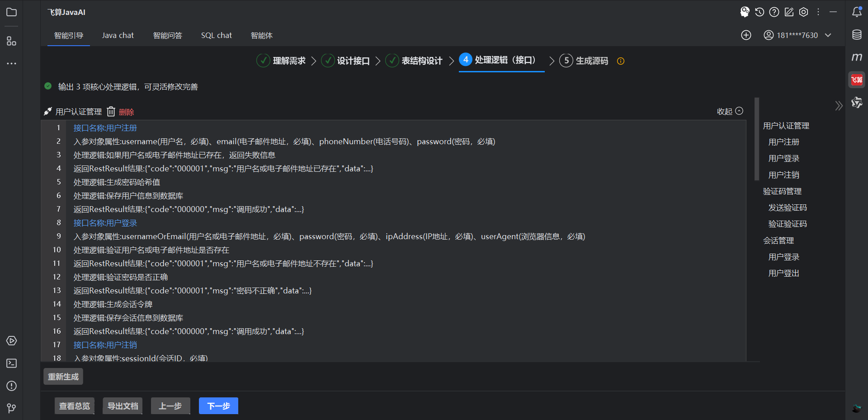This screenshot has height=420, width=868.
Task: Open the vertical dots options menu
Action: coord(818,12)
